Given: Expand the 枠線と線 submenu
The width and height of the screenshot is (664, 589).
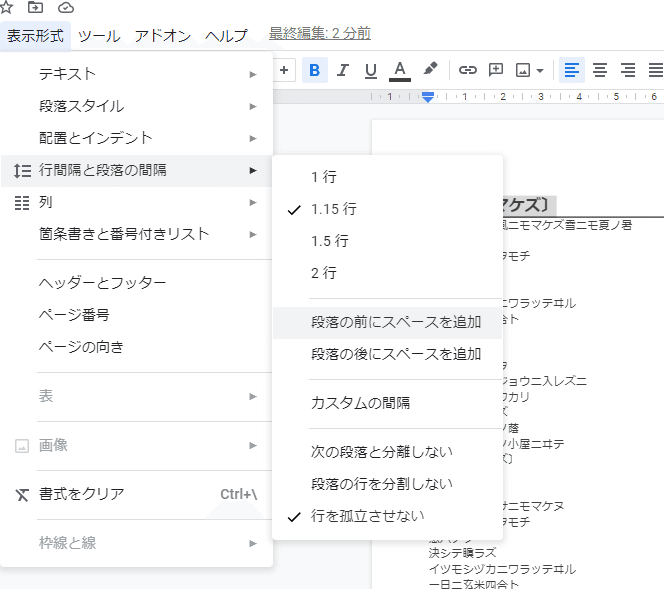Looking at the screenshot, I should 137,543.
